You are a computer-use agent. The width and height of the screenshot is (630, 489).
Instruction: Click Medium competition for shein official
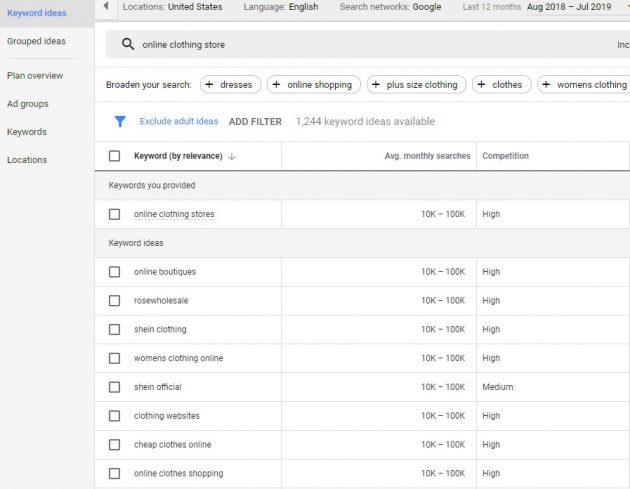point(498,387)
